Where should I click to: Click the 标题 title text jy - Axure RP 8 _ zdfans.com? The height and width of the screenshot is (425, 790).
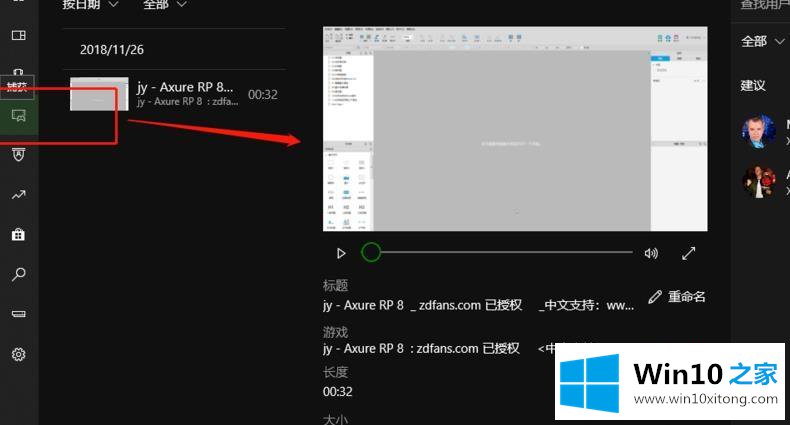click(479, 306)
